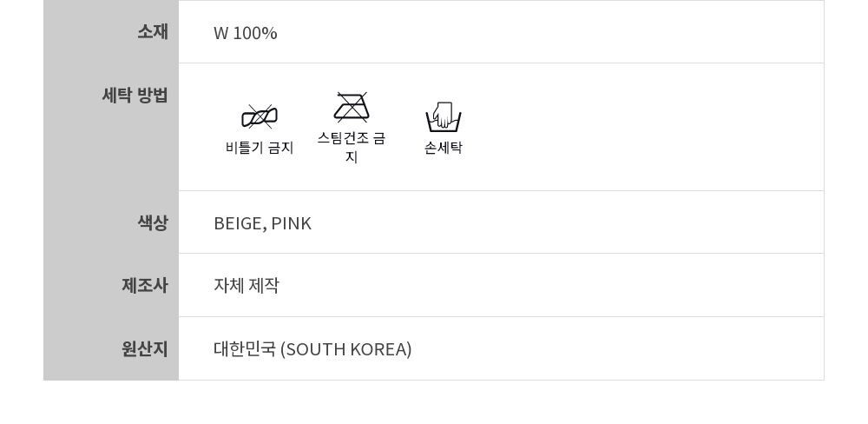
Task: Click the 색상 row header
Action: 152,222
